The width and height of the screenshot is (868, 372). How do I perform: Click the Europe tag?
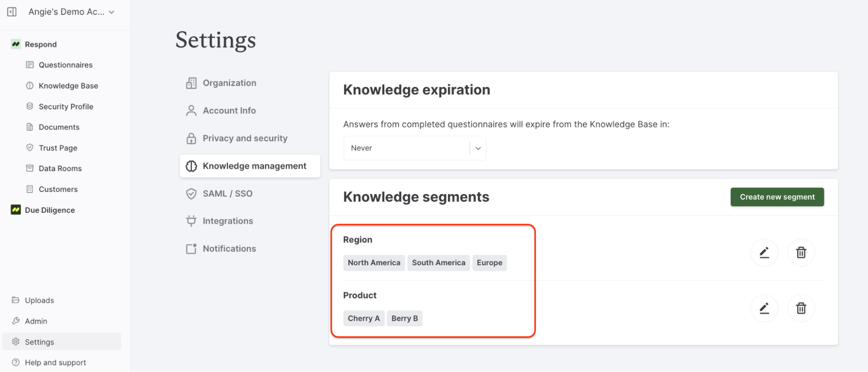coord(489,263)
